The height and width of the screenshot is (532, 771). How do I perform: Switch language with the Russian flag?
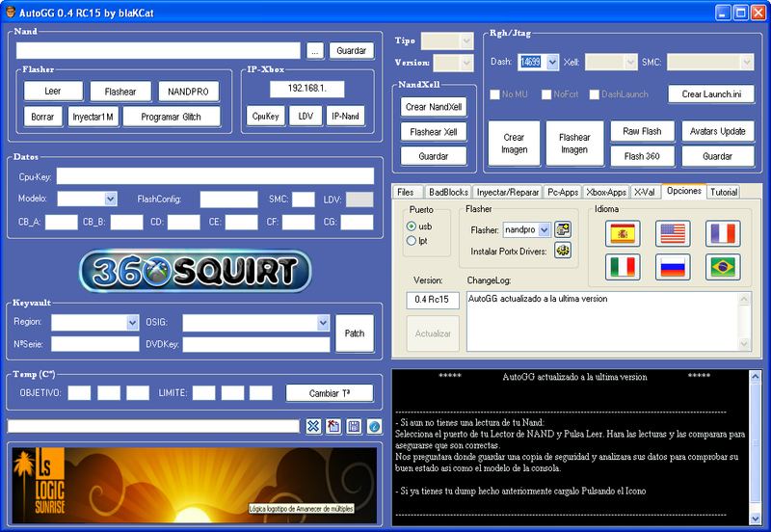pos(673,267)
